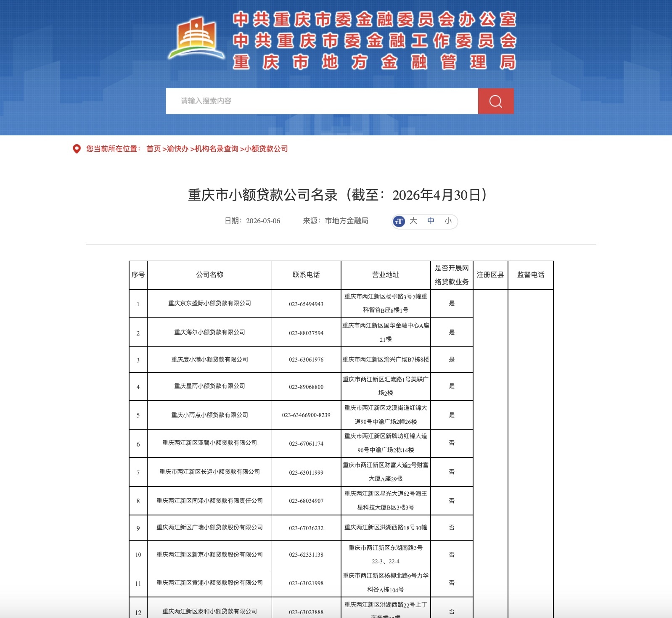Click row number 9 cell

138,528
